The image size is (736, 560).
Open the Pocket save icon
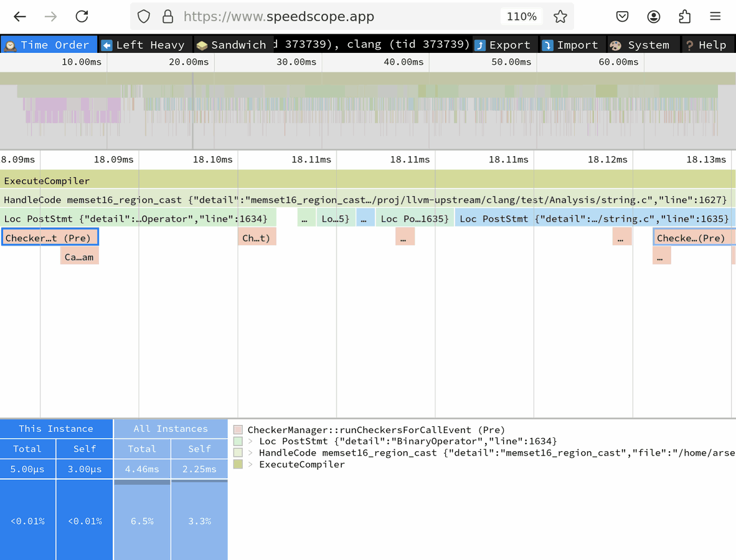pyautogui.click(x=622, y=17)
